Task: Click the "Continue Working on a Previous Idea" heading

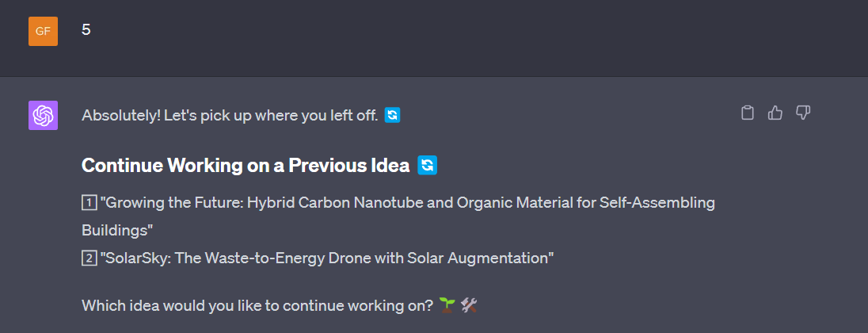Action: click(246, 166)
